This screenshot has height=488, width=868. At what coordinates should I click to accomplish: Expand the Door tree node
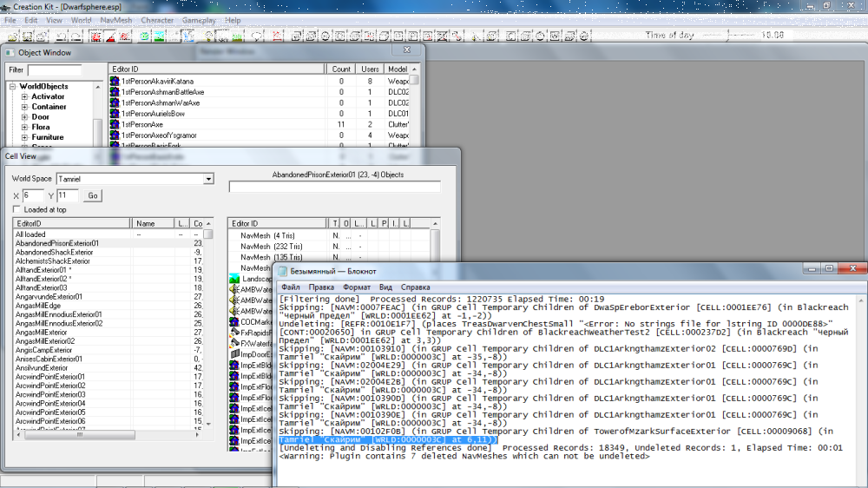pyautogui.click(x=24, y=117)
